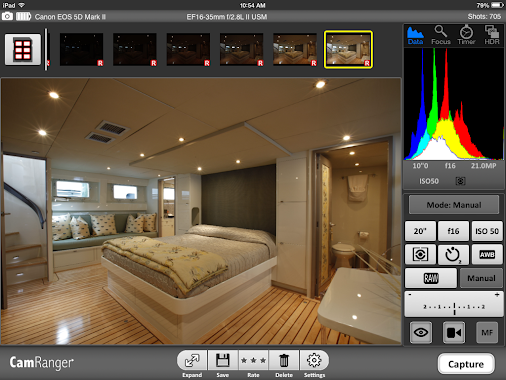The height and width of the screenshot is (380, 506).
Task: Click the self-timer drive mode icon
Action: pyautogui.click(x=453, y=255)
